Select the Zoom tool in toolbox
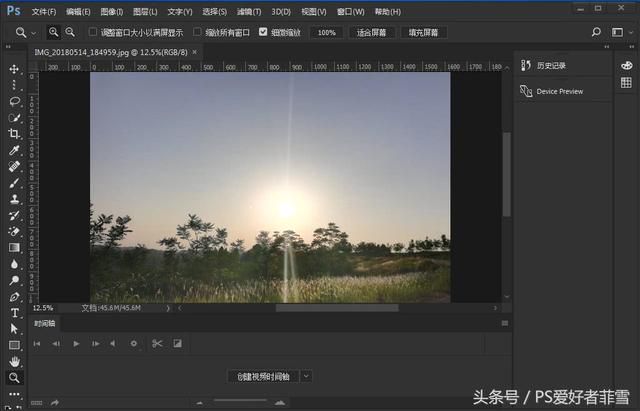640x411 pixels. coord(14,378)
